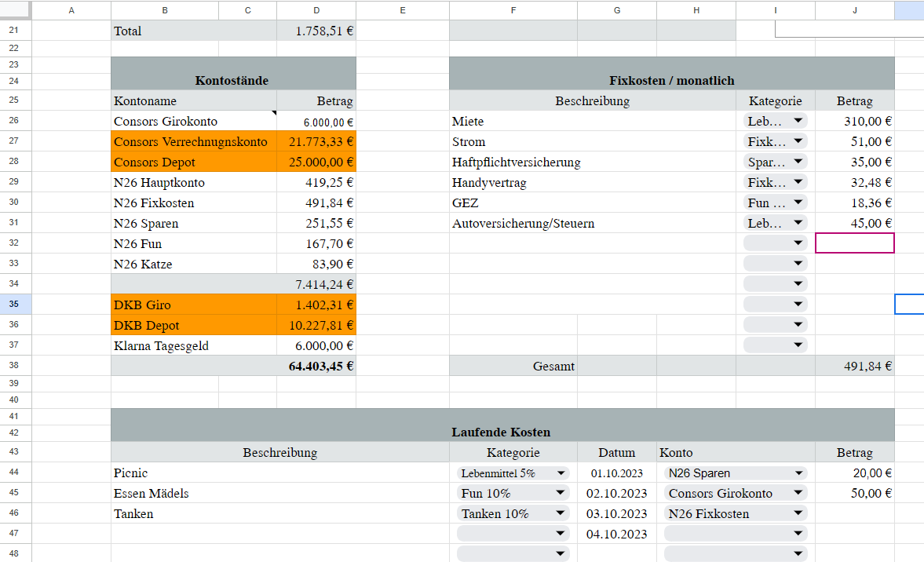Select the 21.773,33 € amount cell

pyautogui.click(x=316, y=141)
